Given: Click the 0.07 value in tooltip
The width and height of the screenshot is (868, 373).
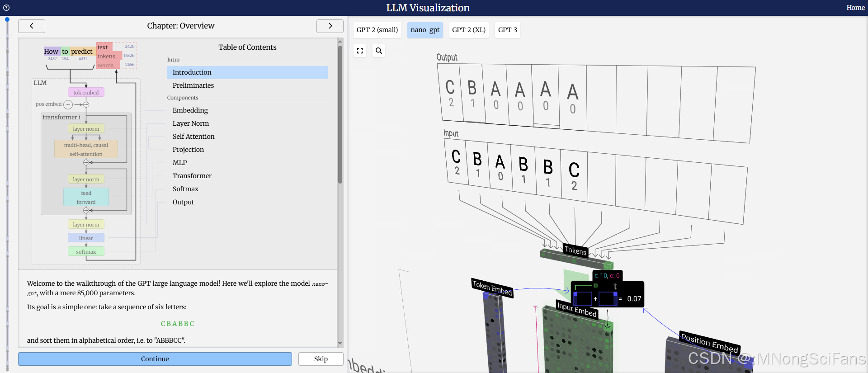Looking at the screenshot, I should (634, 299).
